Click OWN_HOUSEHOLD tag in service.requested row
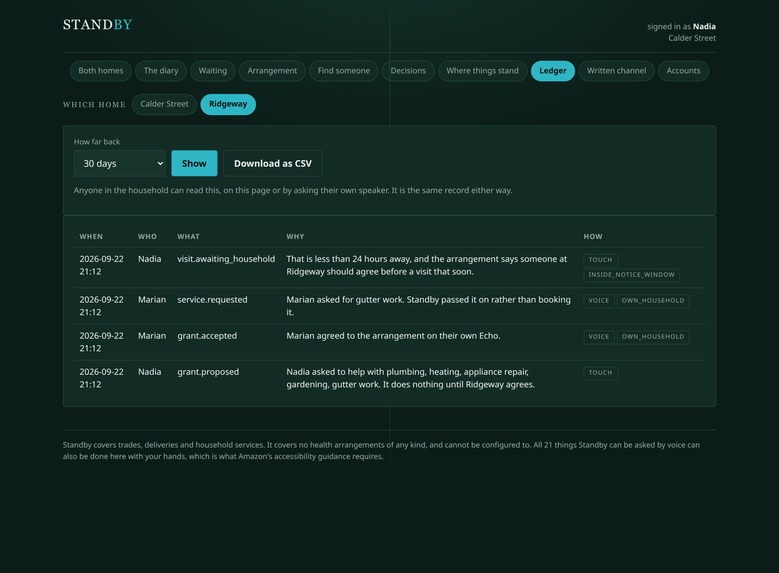Image resolution: width=779 pixels, height=573 pixels. pos(653,301)
